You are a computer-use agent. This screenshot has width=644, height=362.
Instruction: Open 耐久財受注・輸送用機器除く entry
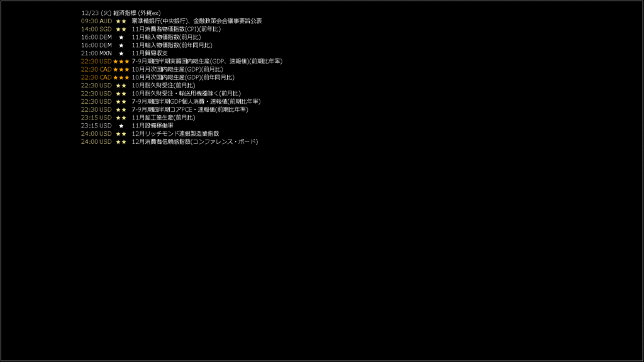(161, 94)
